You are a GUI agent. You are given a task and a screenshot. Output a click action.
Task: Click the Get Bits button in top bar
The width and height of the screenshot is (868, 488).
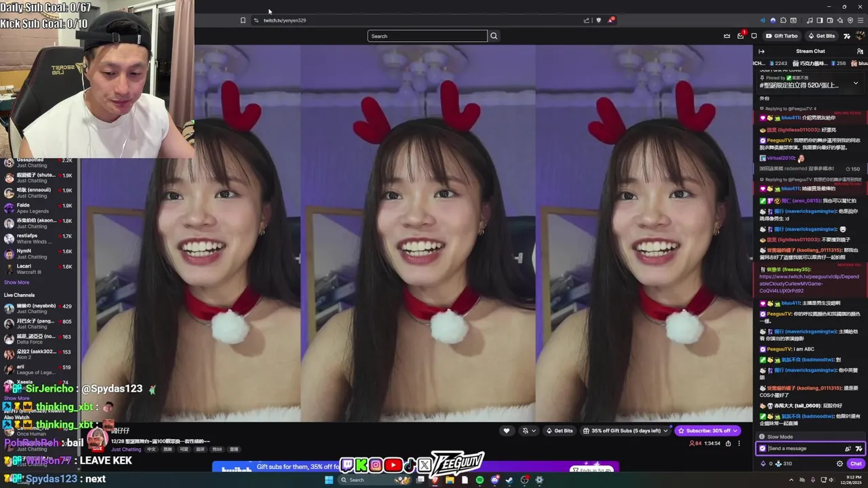pyautogui.click(x=821, y=36)
